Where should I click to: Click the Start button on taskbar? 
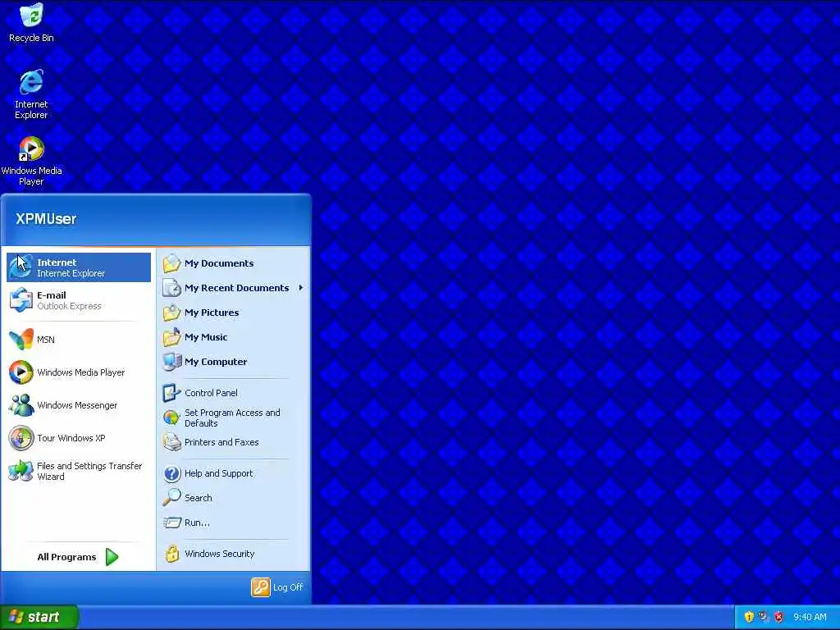point(39,617)
